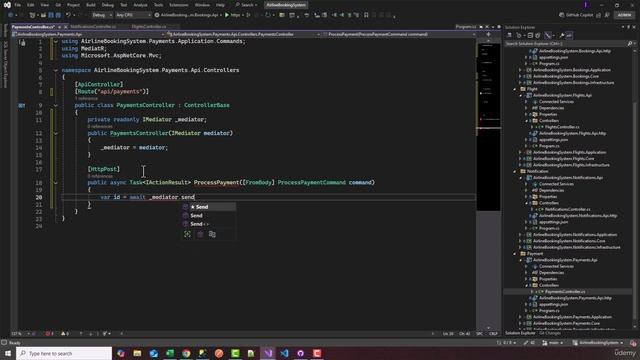Click Solution Explorer properties wrench icon
Image resolution: width=640 pixels, height=360 pixels.
pyautogui.click(x=562, y=36)
